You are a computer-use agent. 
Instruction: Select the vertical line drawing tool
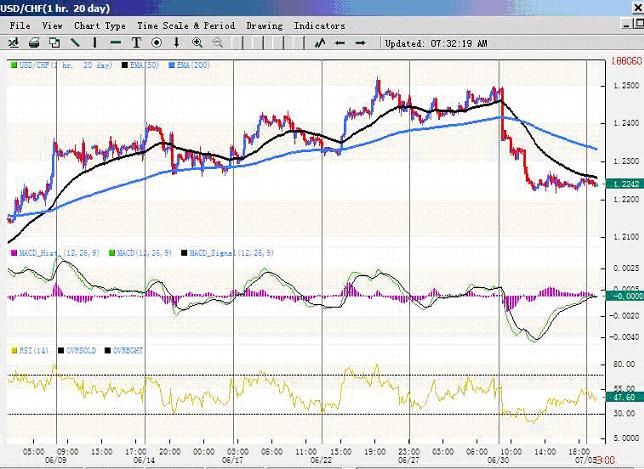96,43
